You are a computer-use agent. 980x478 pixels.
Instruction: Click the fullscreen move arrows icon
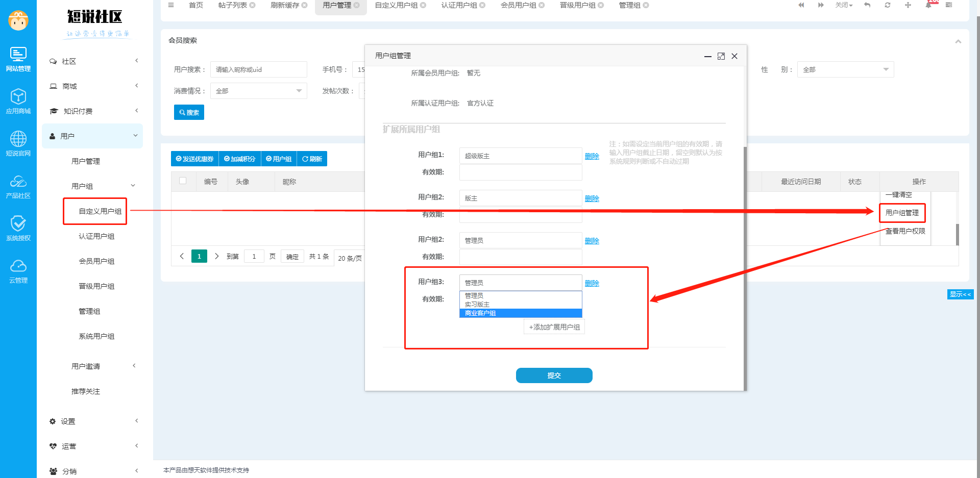pos(908,5)
